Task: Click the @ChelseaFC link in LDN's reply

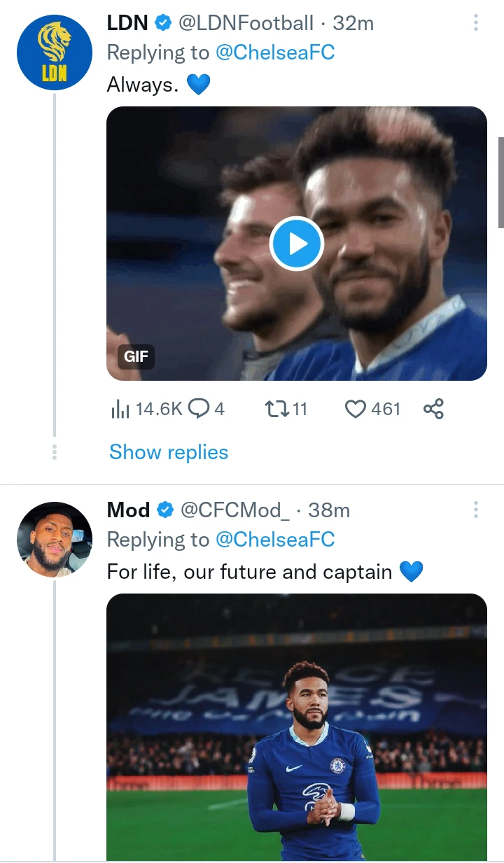Action: 275,52
